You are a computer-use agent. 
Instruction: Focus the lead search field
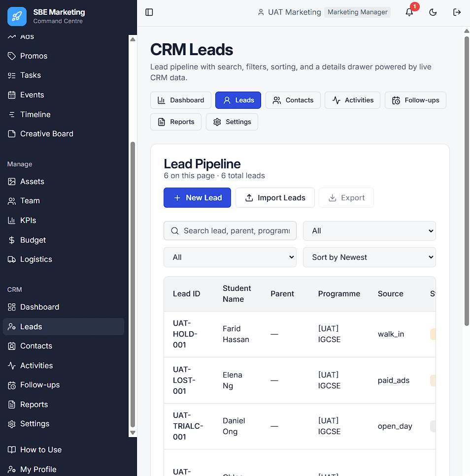pos(230,231)
